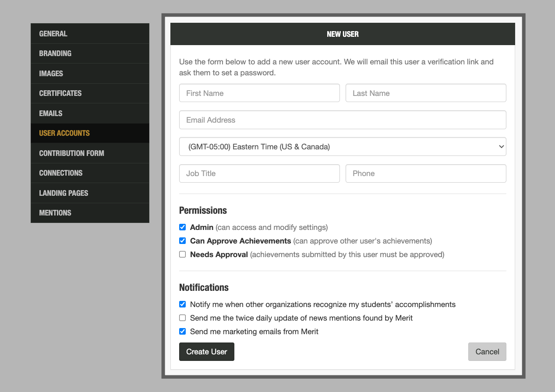Click into the First Name field
This screenshot has width=555, height=392.
click(259, 93)
